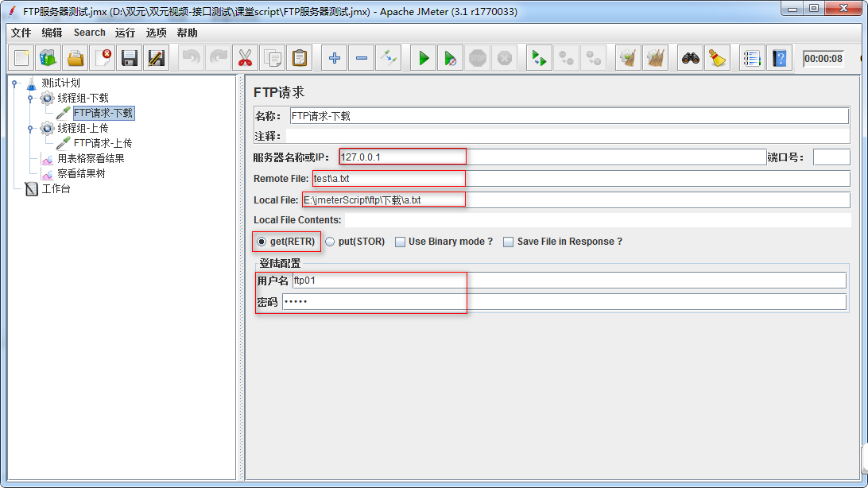Image resolution: width=868 pixels, height=488 pixels.
Task: Click the 名称 name input field
Action: [569, 116]
